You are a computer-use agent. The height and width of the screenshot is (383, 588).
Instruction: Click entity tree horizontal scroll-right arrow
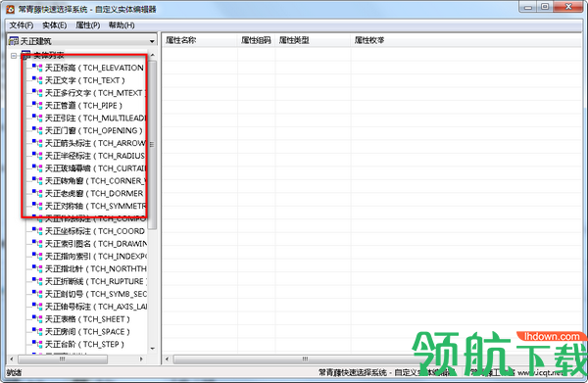point(141,359)
